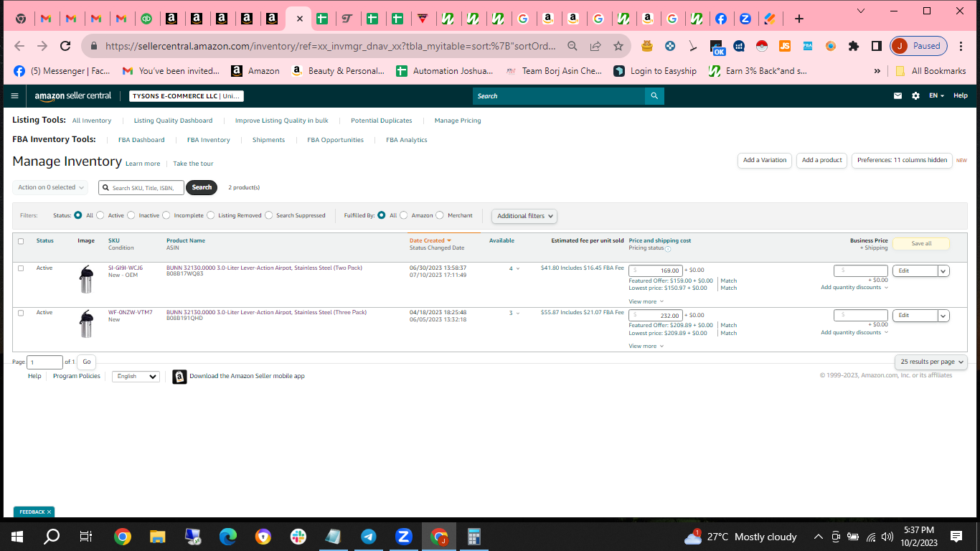This screenshot has width=980, height=551.
Task: Check the box for SKU WF-0NZW-VTM7
Action: [x=21, y=313]
